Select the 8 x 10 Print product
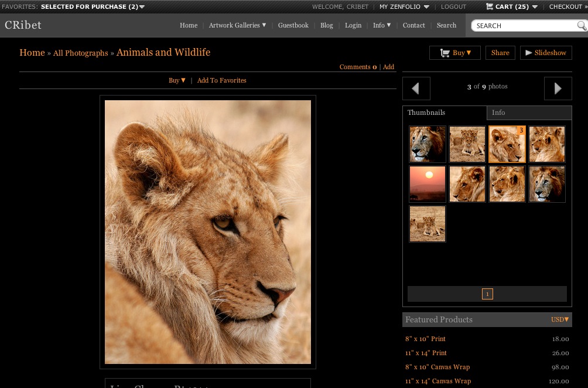588x388 pixels. point(425,339)
